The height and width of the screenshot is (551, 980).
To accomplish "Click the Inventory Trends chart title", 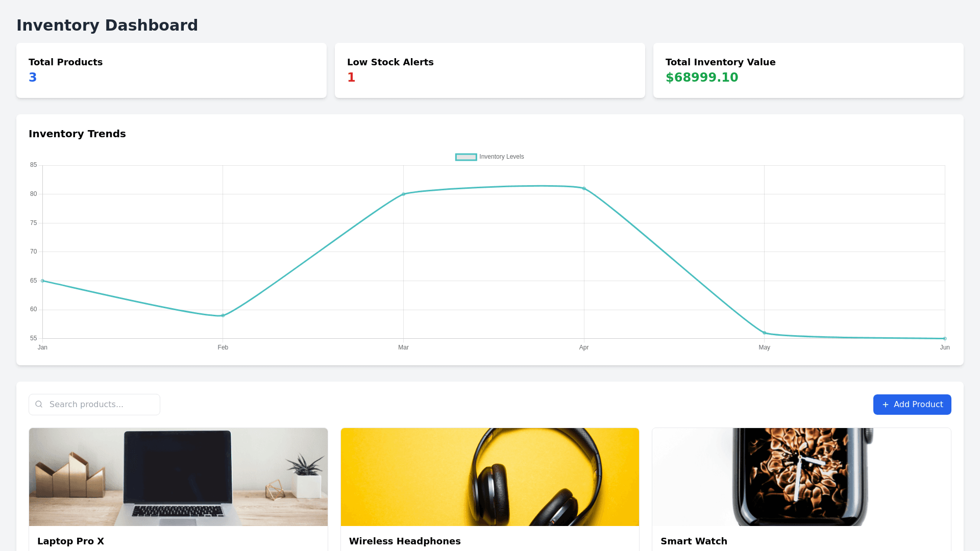I will click(x=77, y=134).
